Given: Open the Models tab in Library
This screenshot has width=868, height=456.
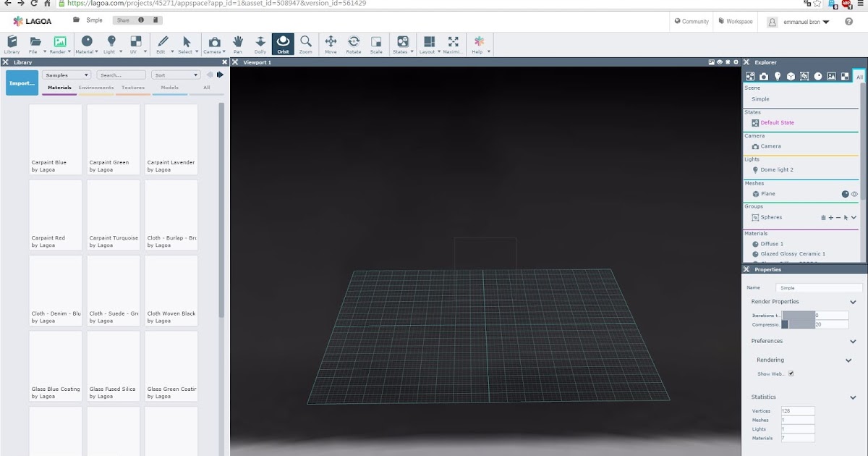Looking at the screenshot, I should point(169,88).
